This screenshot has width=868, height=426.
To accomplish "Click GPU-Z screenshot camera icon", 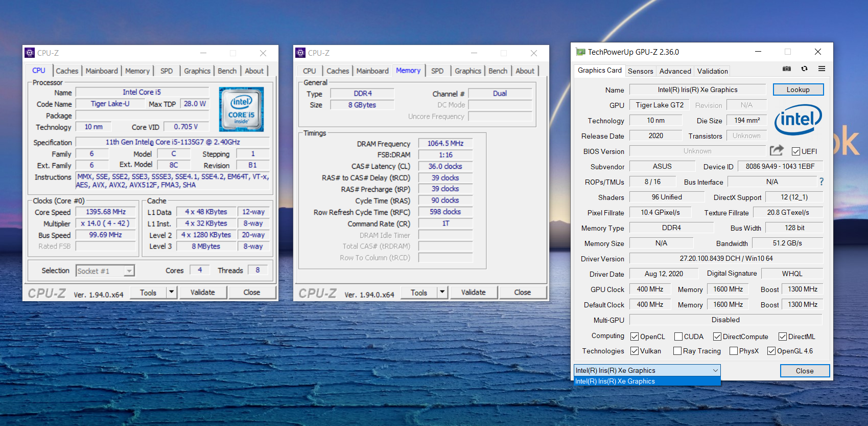I will (787, 69).
